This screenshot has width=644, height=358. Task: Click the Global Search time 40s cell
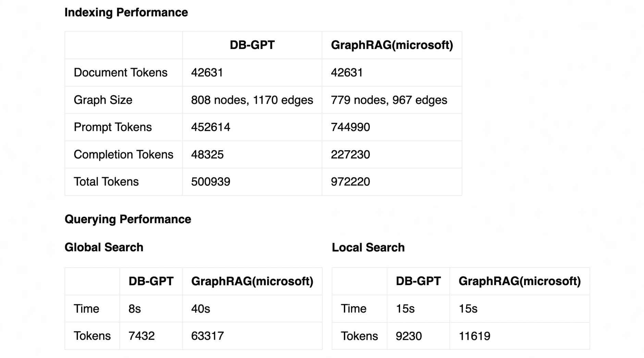pos(200,309)
